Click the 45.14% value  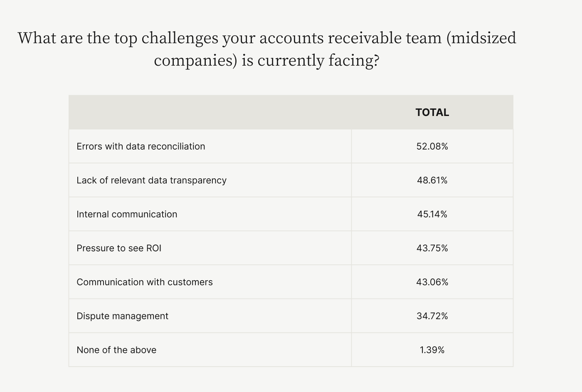(432, 214)
